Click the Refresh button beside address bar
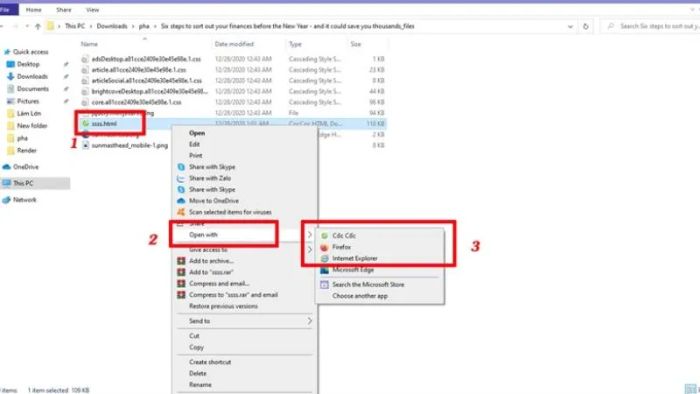The image size is (700, 394). pos(586,26)
